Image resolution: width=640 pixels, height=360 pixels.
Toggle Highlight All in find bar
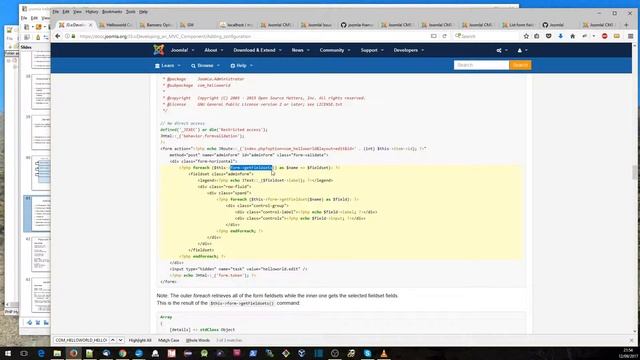[x=140, y=340]
